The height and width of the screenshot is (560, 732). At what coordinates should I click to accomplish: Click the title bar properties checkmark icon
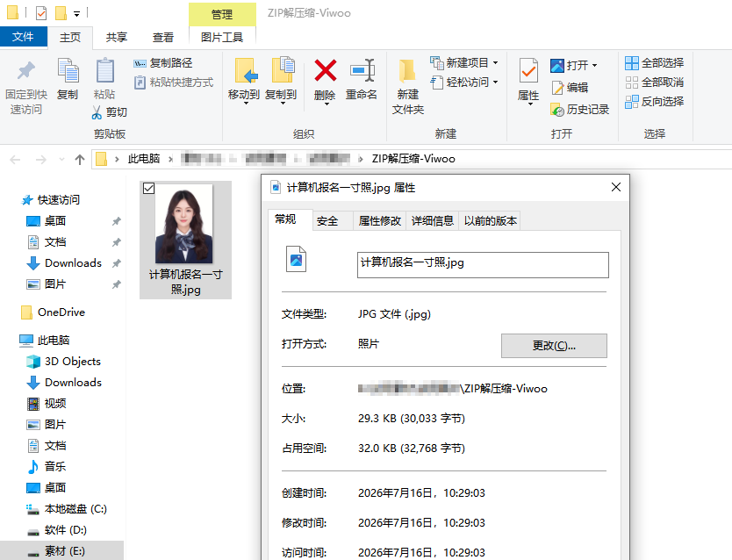pos(41,13)
